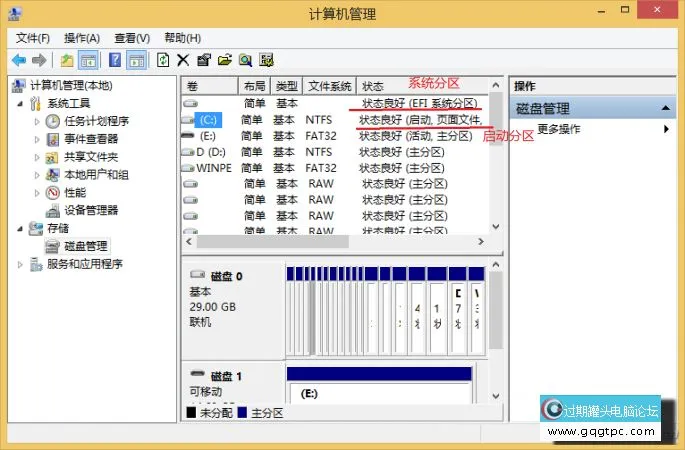Expand the 共享文件夹 node arrow

coord(37,157)
